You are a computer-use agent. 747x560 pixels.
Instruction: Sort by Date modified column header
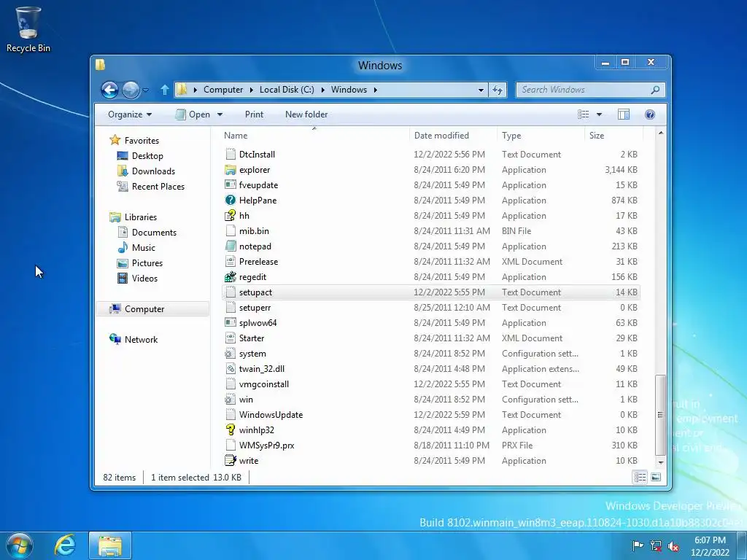pos(453,135)
